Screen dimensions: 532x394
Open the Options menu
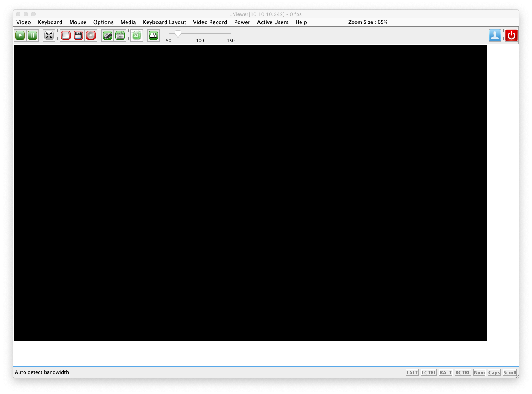pyautogui.click(x=104, y=22)
